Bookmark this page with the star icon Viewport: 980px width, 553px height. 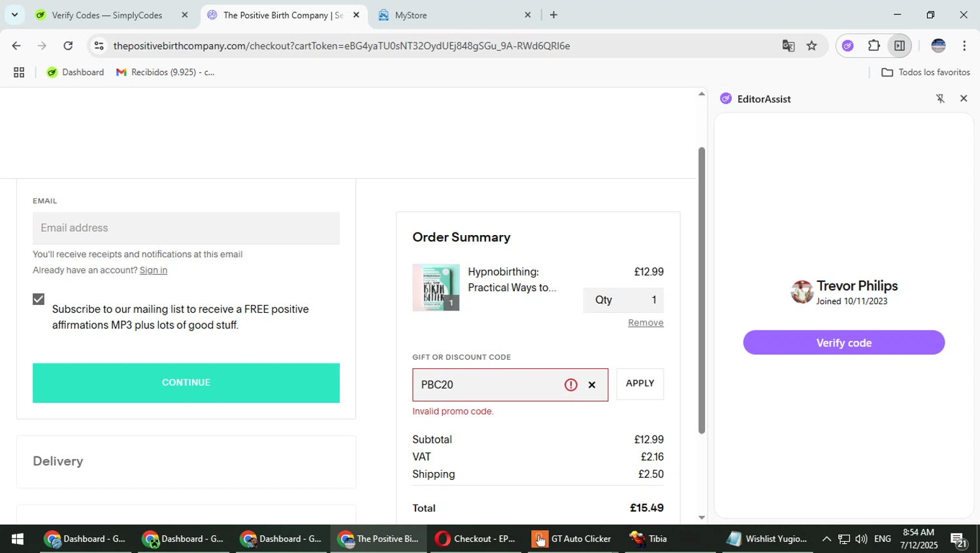(811, 46)
